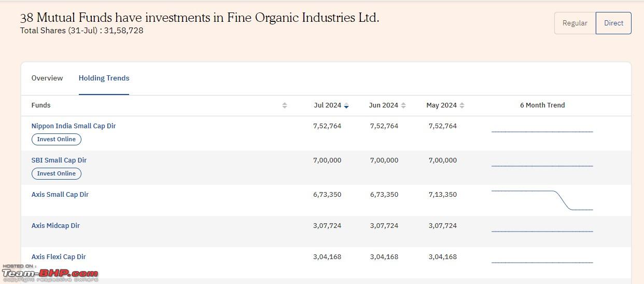Select the Direct plan toggle

click(613, 23)
